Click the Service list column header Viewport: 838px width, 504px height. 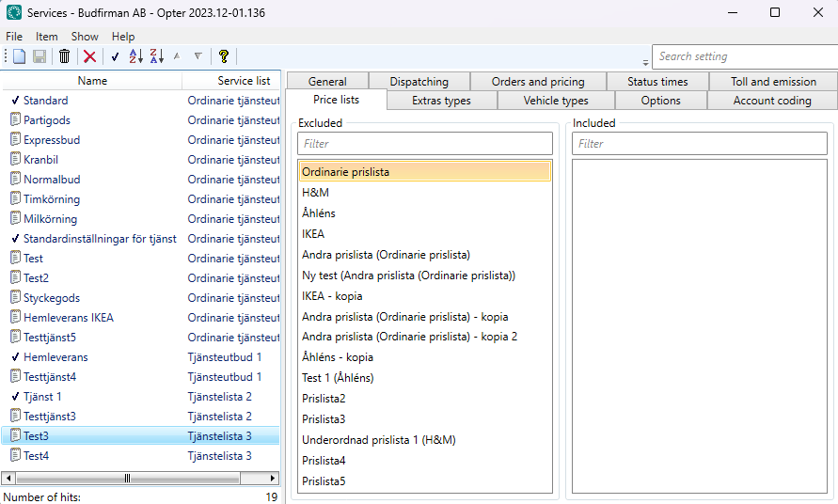click(x=244, y=81)
